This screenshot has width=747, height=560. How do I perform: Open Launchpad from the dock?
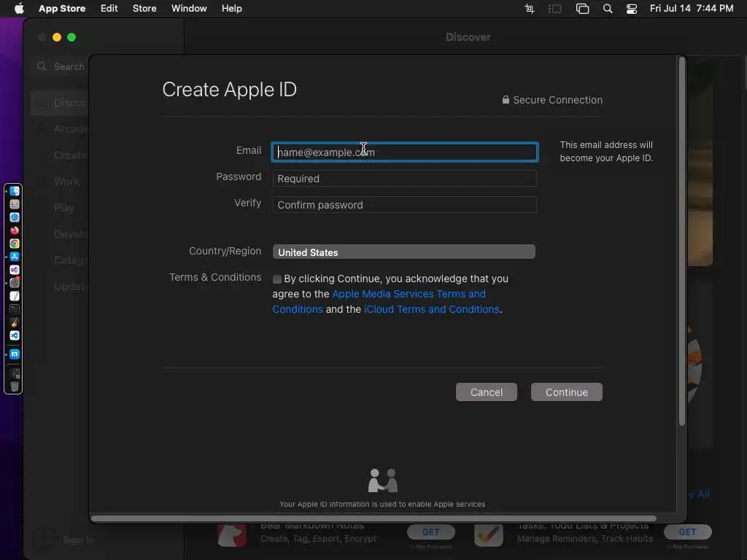point(15,204)
